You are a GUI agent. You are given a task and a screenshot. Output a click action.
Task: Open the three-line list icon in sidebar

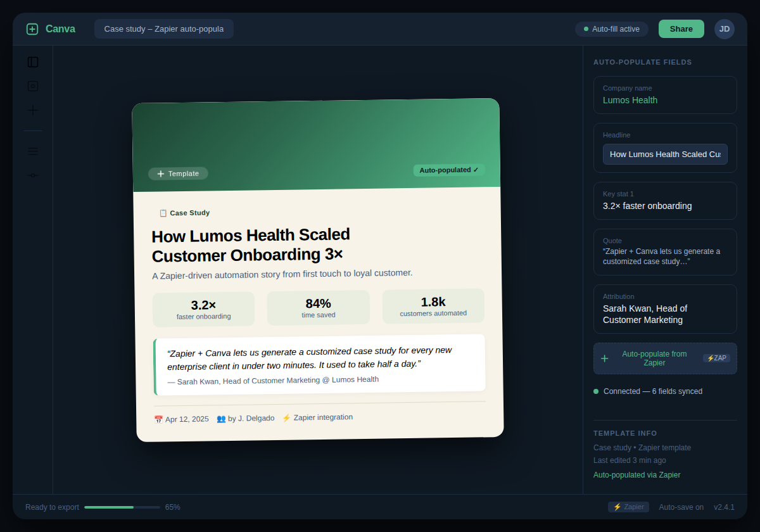point(33,151)
